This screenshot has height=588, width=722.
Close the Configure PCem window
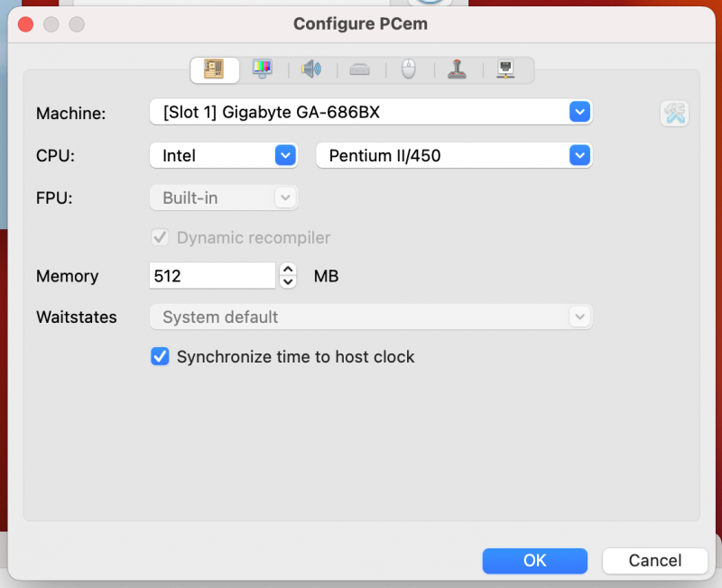[x=26, y=24]
